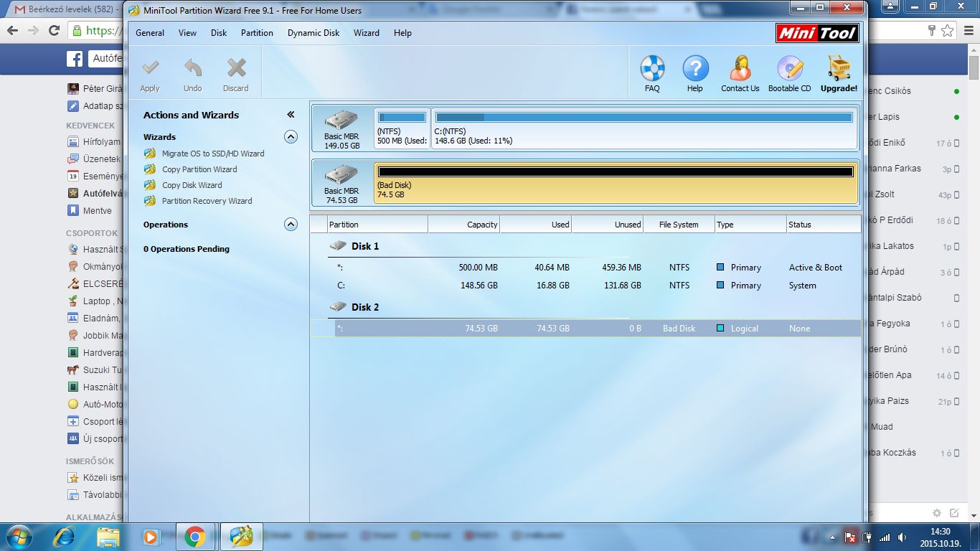Screen dimensions: 980x551
Task: Open the General menu
Action: click(150, 33)
